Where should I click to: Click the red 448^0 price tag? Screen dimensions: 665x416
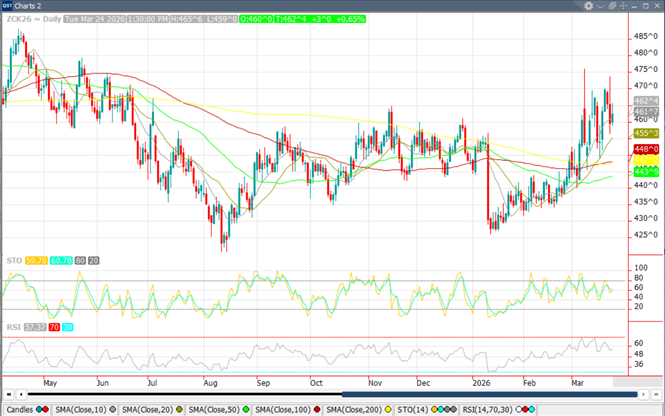645,148
